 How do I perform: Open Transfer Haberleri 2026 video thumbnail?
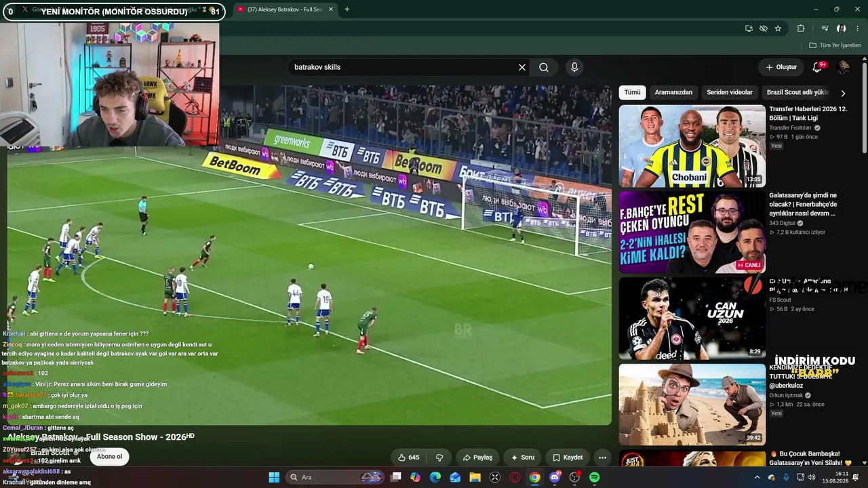pyautogui.click(x=692, y=146)
